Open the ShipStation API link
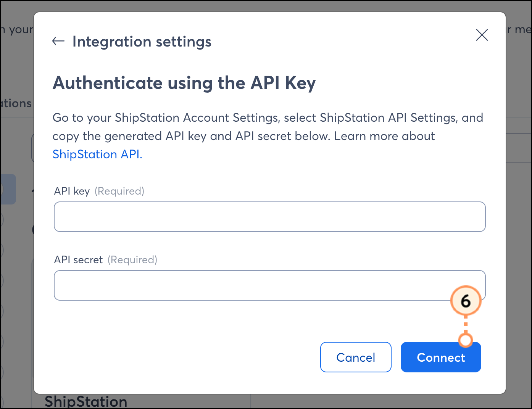The height and width of the screenshot is (409, 532). pyautogui.click(x=97, y=154)
